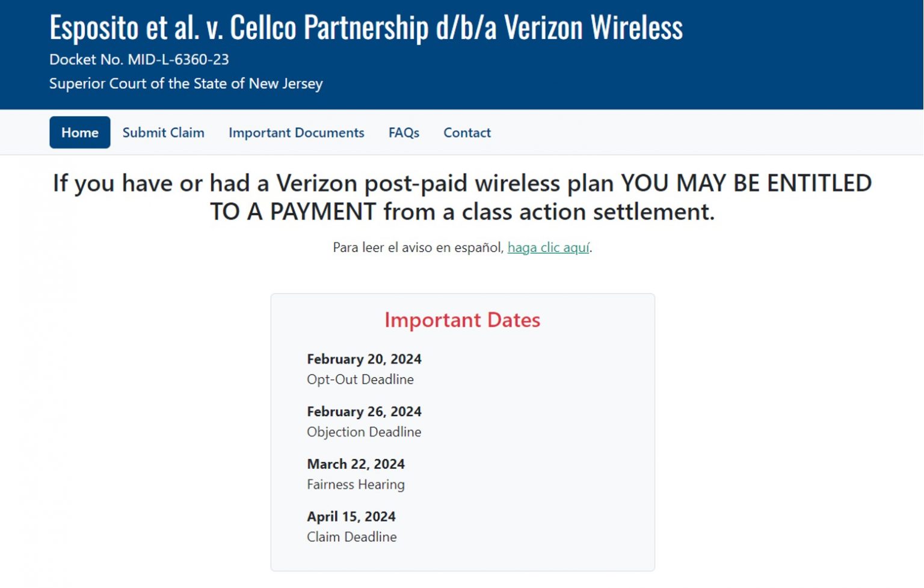
Task: Open the Contact page
Action: point(467,132)
